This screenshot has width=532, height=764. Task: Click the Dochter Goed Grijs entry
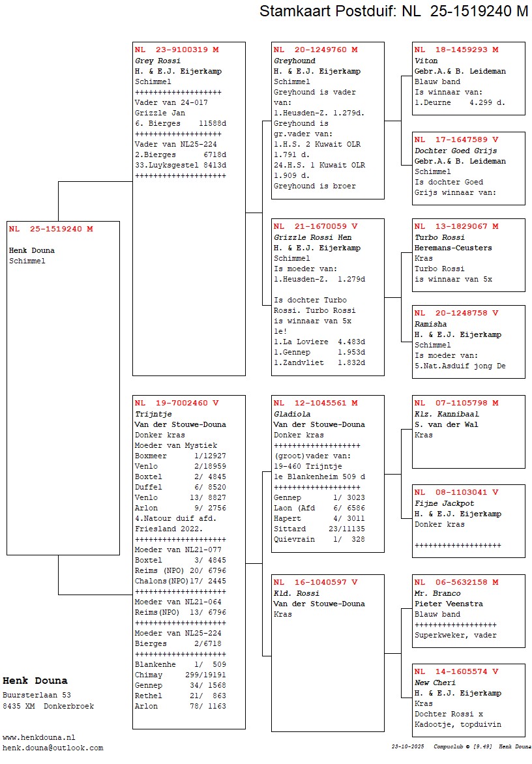point(456,151)
